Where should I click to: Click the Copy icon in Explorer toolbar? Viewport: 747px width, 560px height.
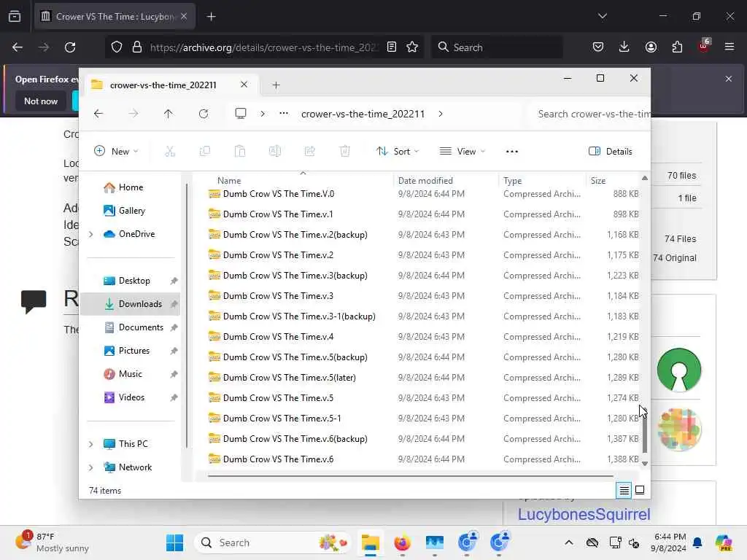[x=205, y=152]
